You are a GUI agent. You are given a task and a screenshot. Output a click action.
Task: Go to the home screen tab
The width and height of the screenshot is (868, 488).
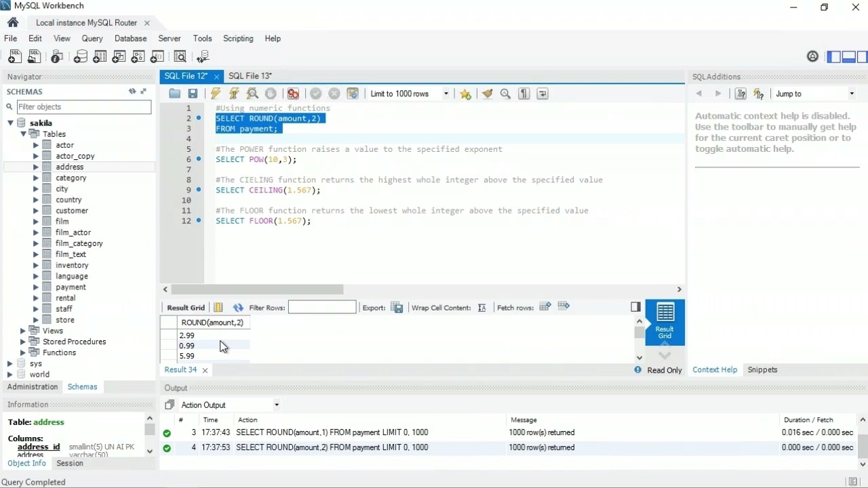(13, 22)
